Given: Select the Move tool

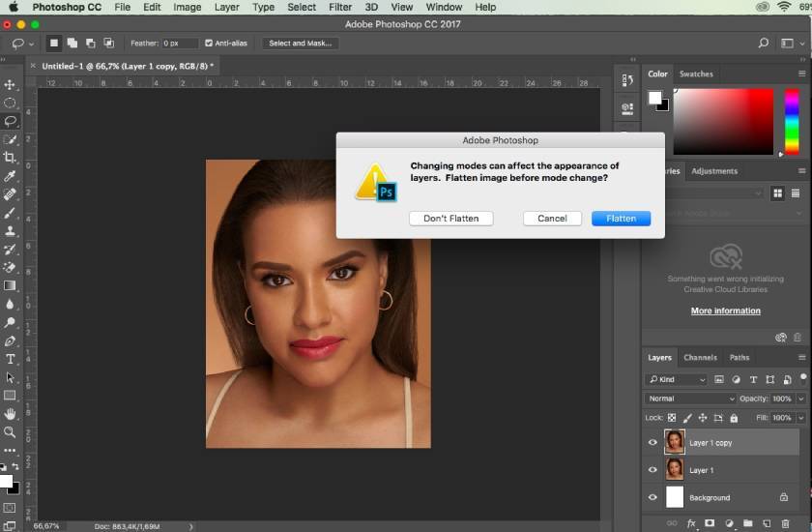Looking at the screenshot, I should [x=10, y=85].
